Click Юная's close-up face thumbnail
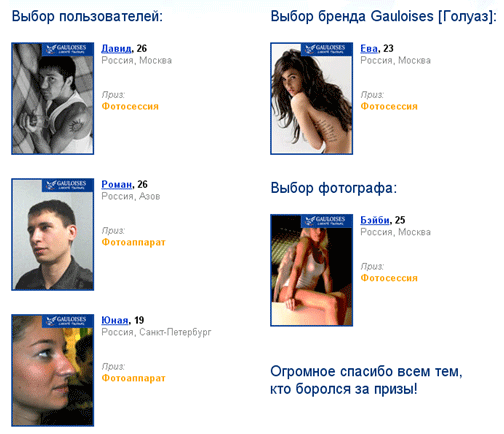Screen dimensions: 504x434 tap(53, 370)
